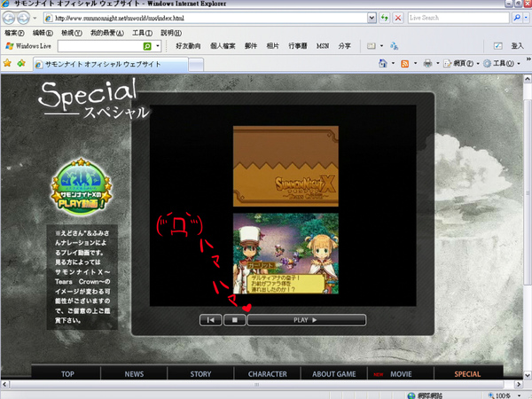Open Favorites Center star icon
This screenshot has width=532, height=399.
7,63
